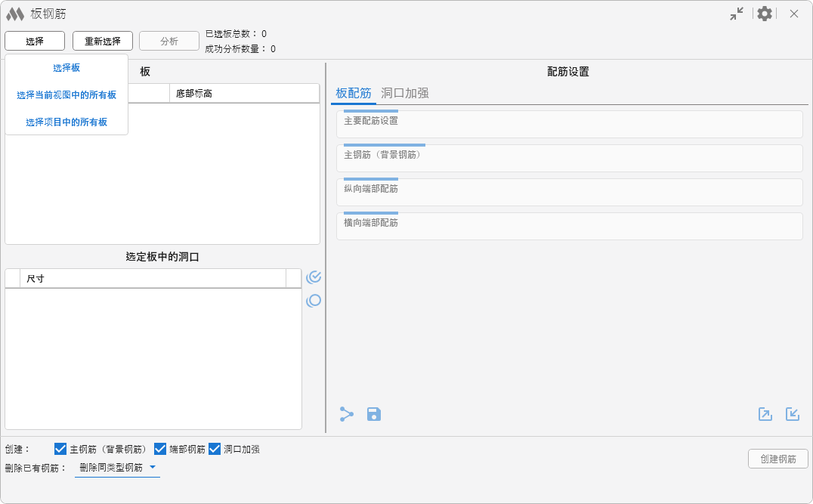Choose 选择当前视图中的所有板 from menu
Image resolution: width=813 pixels, height=504 pixels.
(x=66, y=95)
